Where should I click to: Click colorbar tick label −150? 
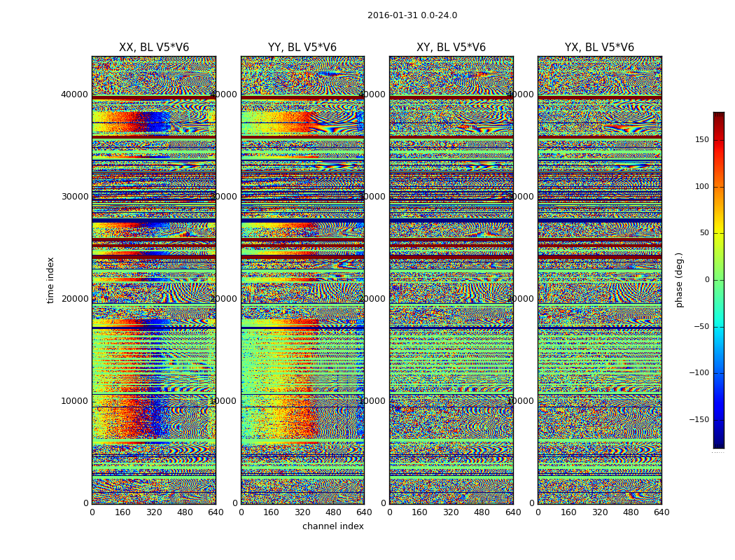699,419
